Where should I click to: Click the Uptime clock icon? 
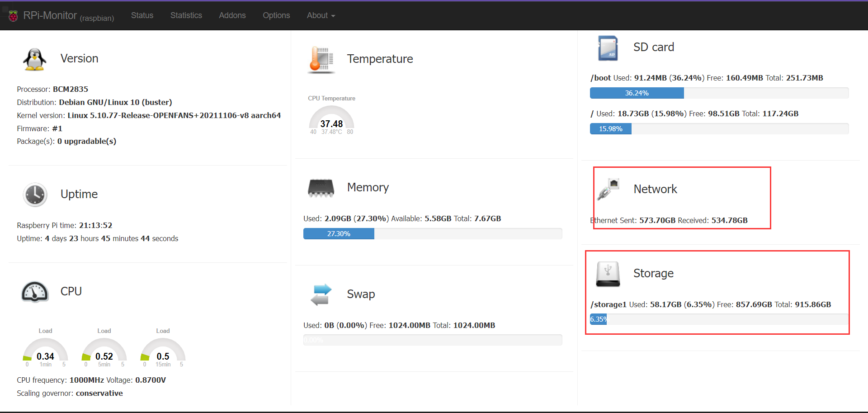point(35,195)
